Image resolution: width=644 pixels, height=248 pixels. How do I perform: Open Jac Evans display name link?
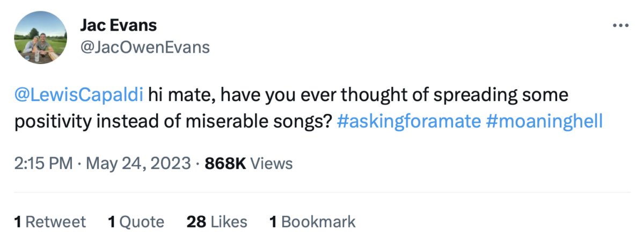point(118,25)
